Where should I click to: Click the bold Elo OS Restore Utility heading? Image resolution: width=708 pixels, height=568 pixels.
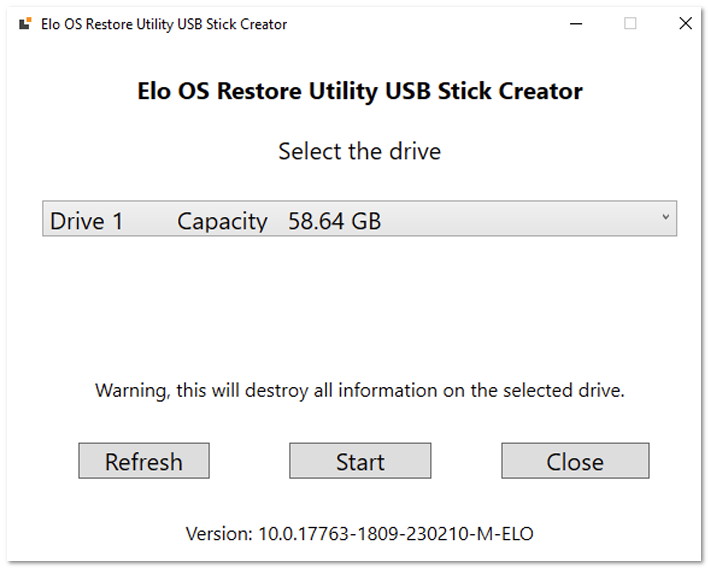click(x=360, y=91)
